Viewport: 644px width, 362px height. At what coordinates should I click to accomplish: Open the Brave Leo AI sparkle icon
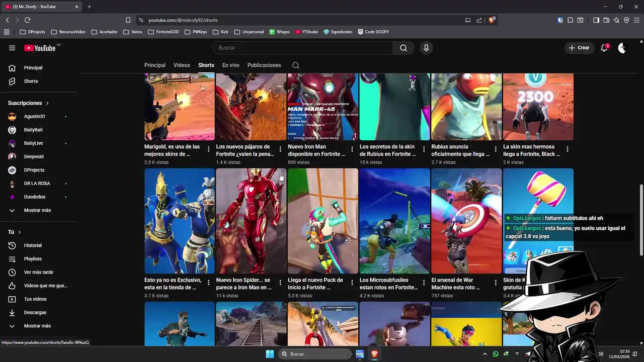[x=616, y=20]
